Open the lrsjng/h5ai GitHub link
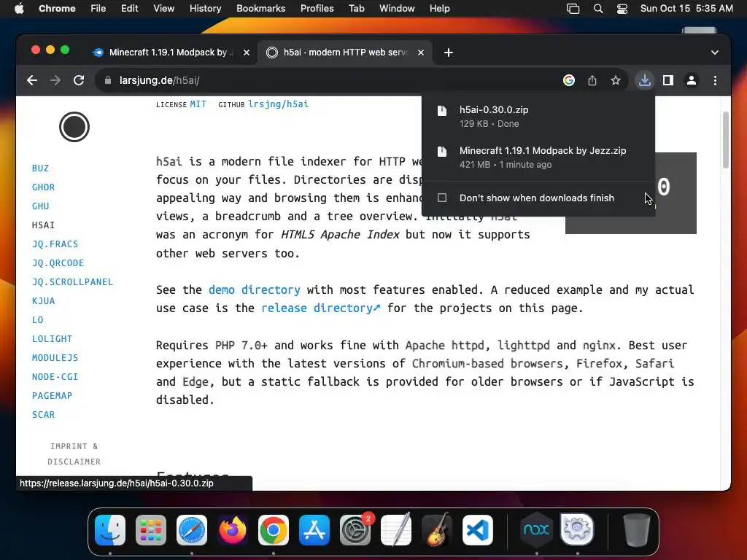This screenshot has height=560, width=747. point(278,104)
